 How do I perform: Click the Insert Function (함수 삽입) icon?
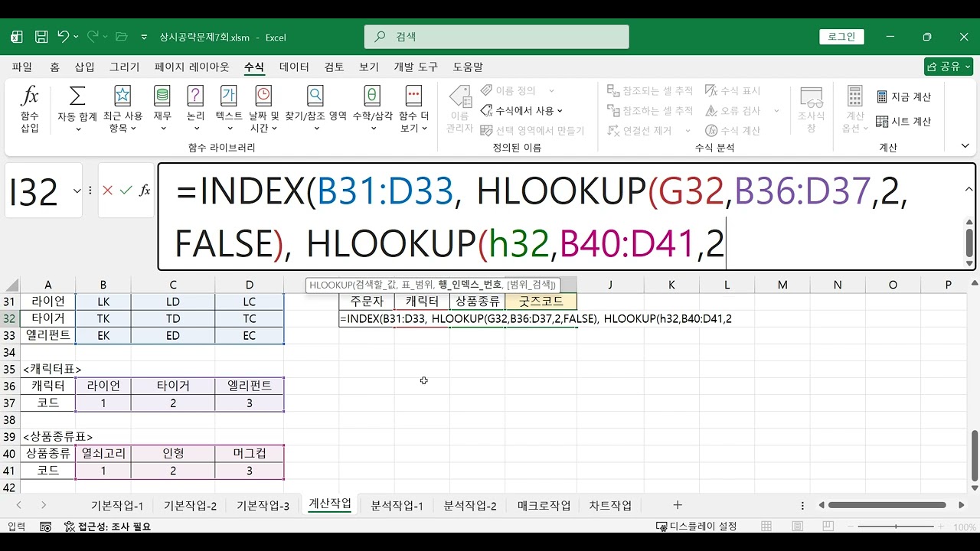coord(29,109)
